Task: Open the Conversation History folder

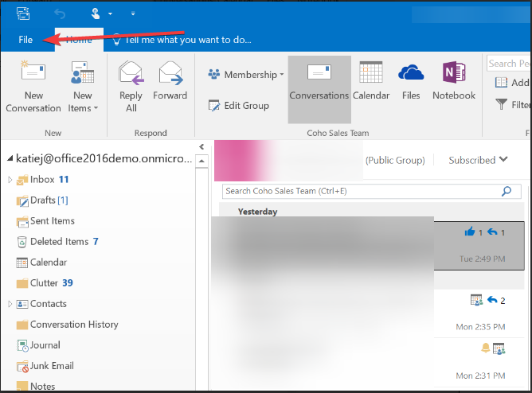Action: click(67, 325)
